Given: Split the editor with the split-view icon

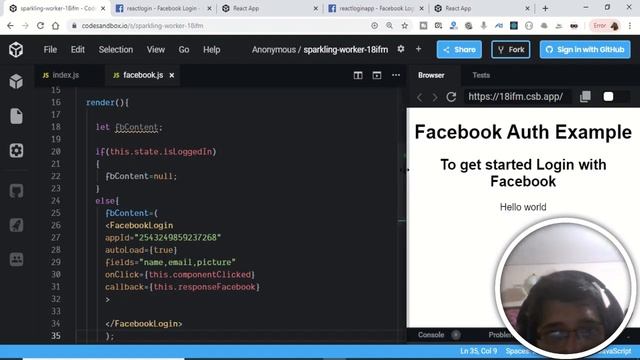Looking at the screenshot, I should coord(358,75).
